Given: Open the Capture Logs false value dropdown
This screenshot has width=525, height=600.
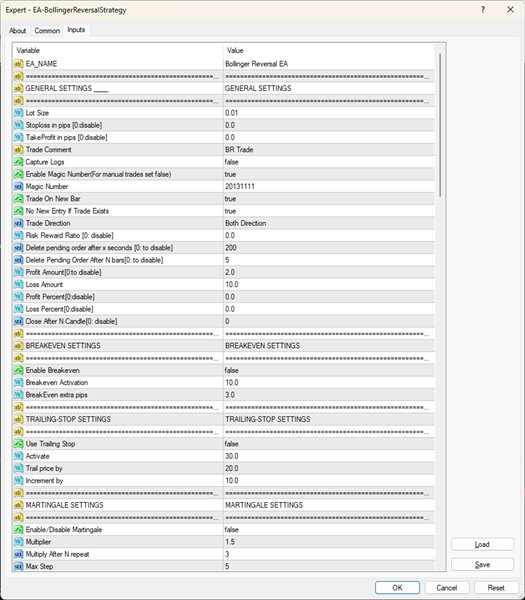Looking at the screenshot, I should click(x=329, y=162).
